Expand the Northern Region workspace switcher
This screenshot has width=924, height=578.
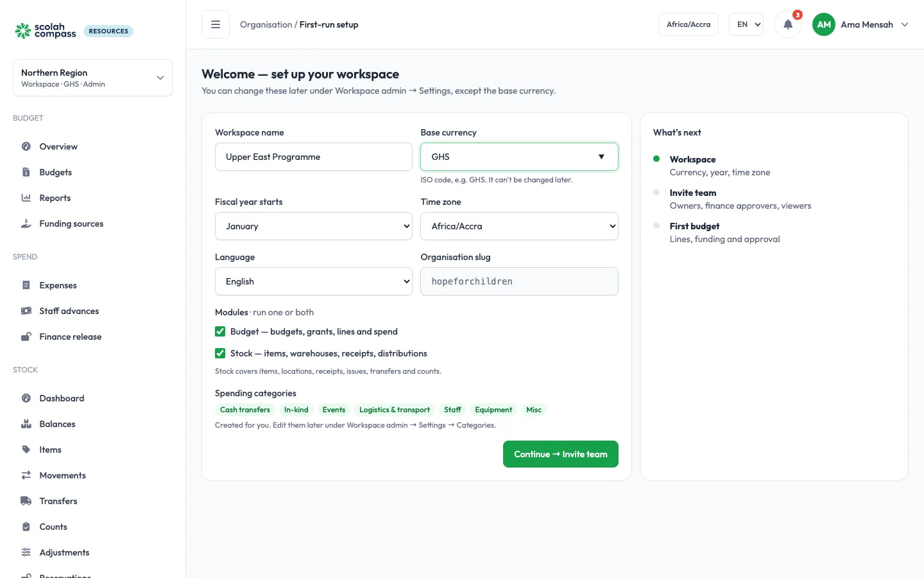click(92, 78)
